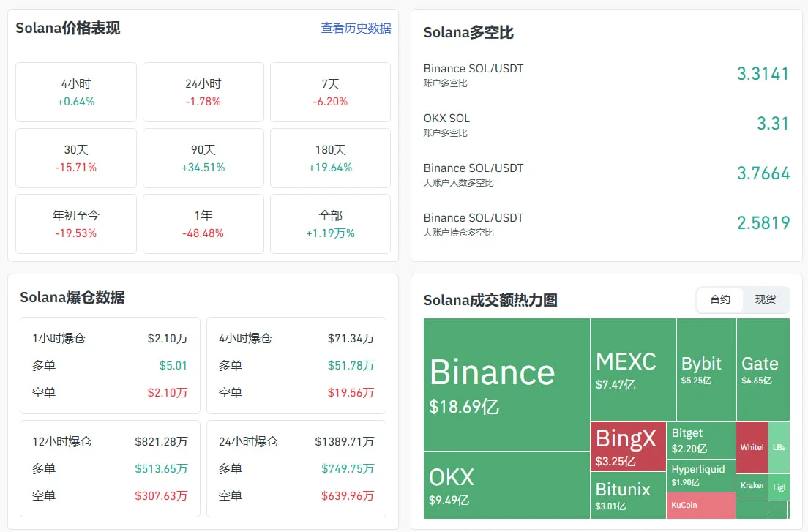Choose the 年初至今 performance card
This screenshot has width=808, height=532.
click(x=76, y=224)
